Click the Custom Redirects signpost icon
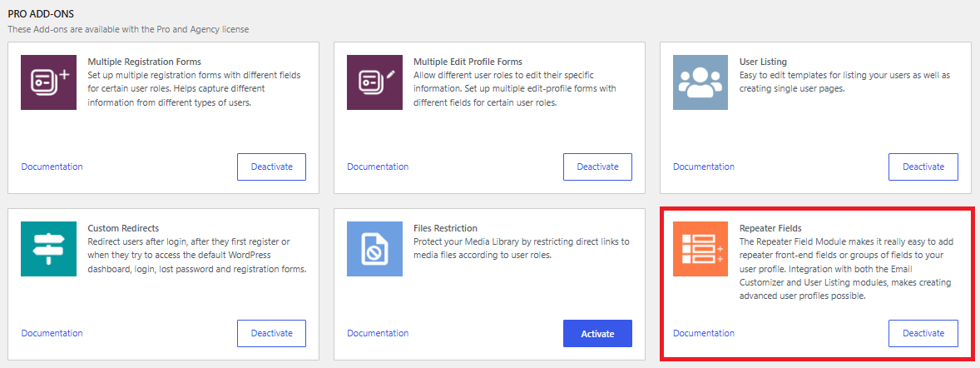The image size is (980, 368). (48, 249)
